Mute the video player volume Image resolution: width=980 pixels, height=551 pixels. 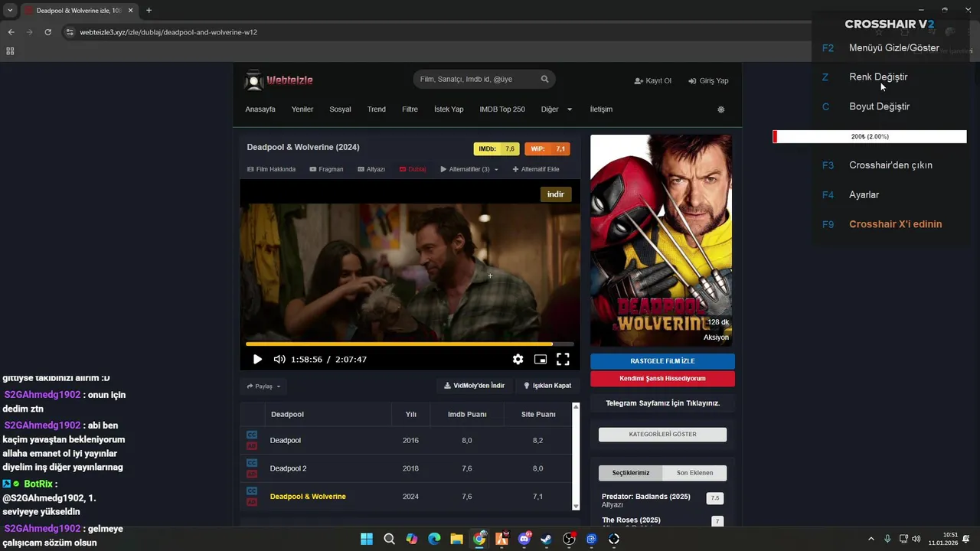279,359
